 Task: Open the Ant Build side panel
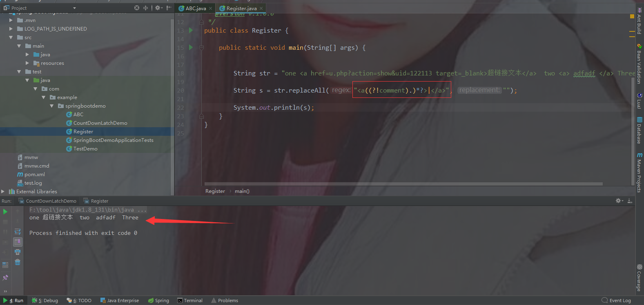coord(640,20)
